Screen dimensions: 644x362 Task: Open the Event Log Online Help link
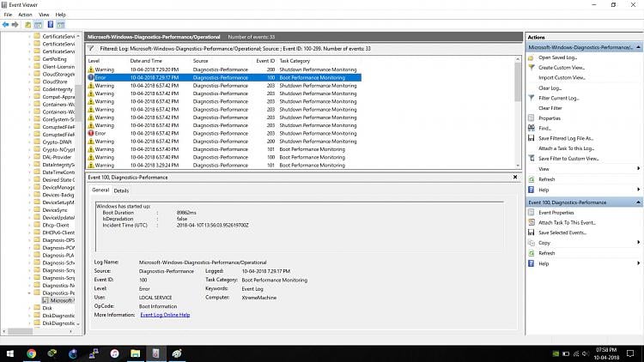pyautogui.click(x=165, y=315)
